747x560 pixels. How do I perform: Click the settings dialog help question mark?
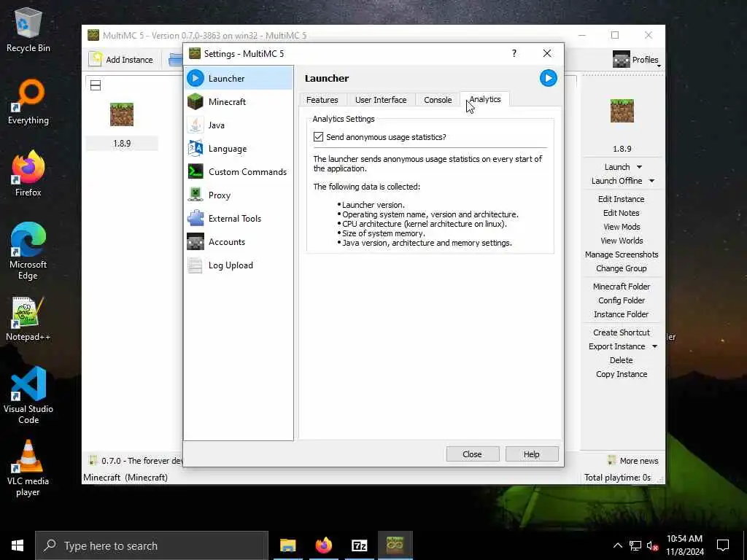514,53
